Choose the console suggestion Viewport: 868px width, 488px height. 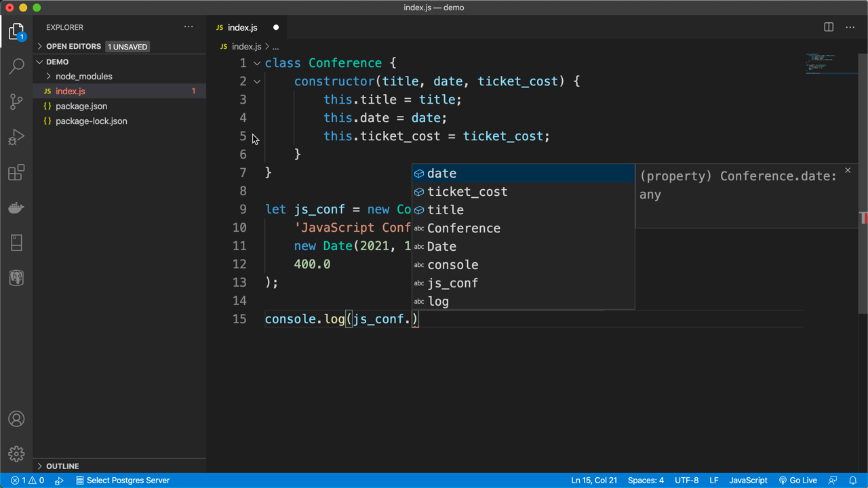(x=523, y=265)
